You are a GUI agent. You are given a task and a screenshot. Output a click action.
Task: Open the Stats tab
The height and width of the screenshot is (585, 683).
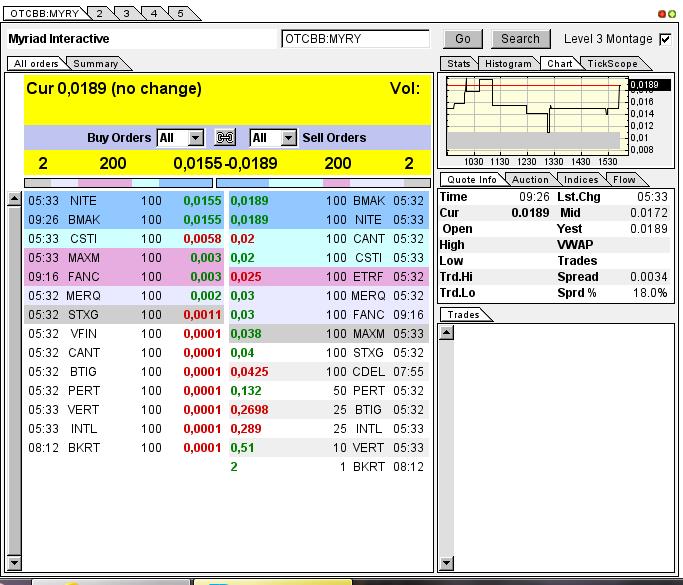459,64
